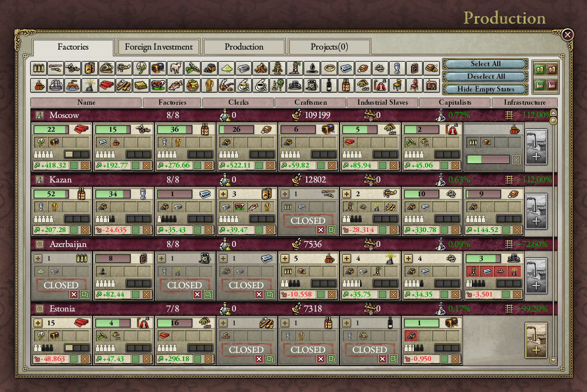Filter by clipper ship icon
This screenshot has height=392, width=587.
point(56,85)
